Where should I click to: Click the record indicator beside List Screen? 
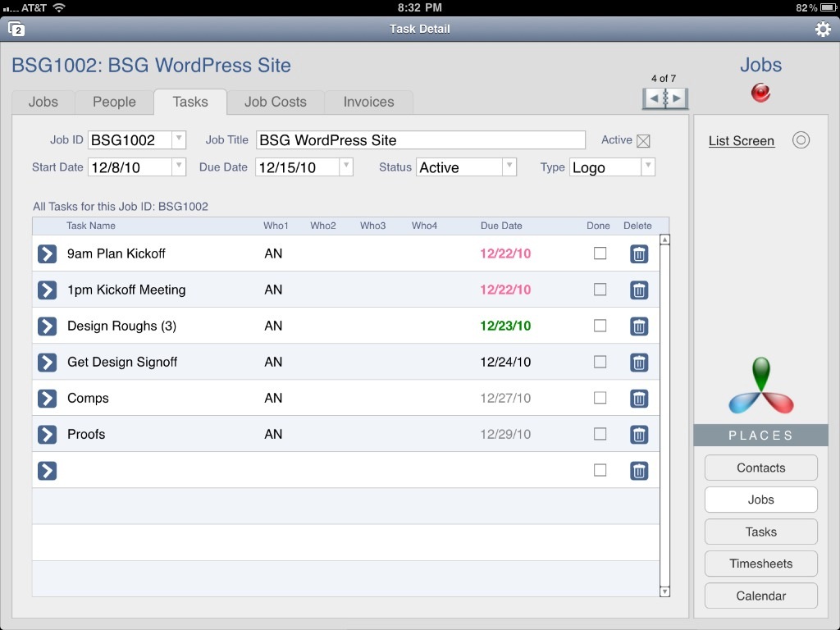point(801,139)
